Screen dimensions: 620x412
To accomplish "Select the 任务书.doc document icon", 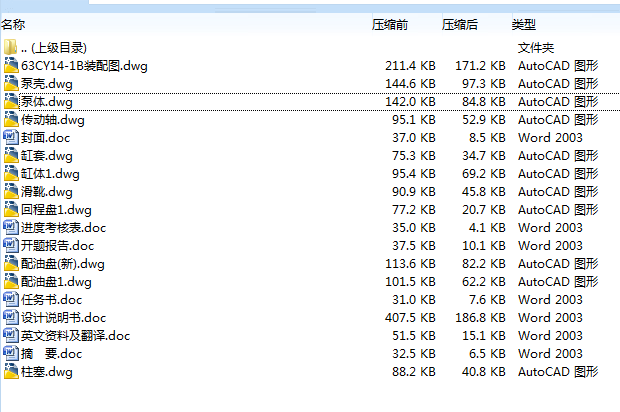I will [x=11, y=300].
